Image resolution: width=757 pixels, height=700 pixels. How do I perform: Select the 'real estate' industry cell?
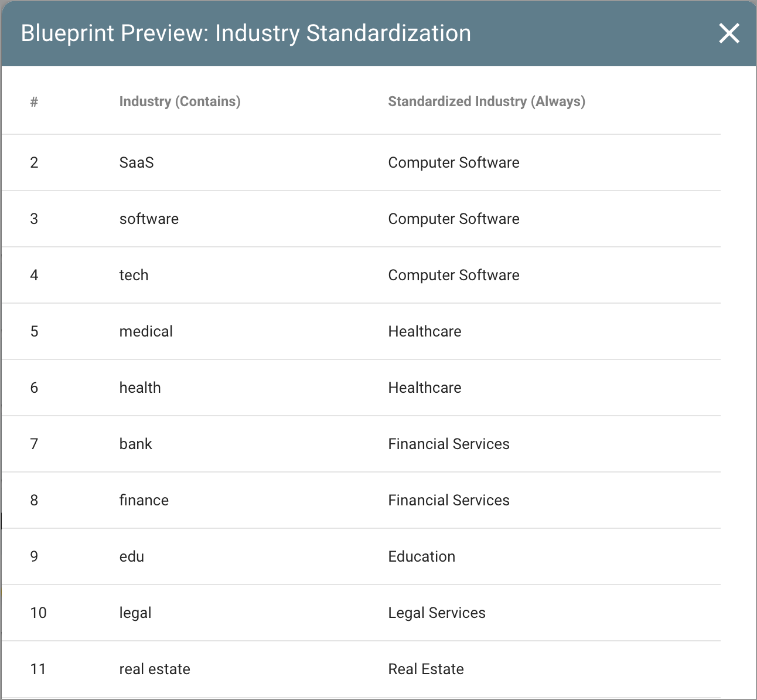[x=155, y=669]
